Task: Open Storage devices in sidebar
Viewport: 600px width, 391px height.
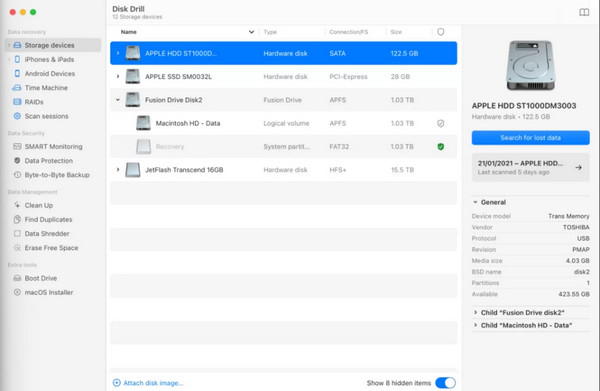Action: (53, 45)
